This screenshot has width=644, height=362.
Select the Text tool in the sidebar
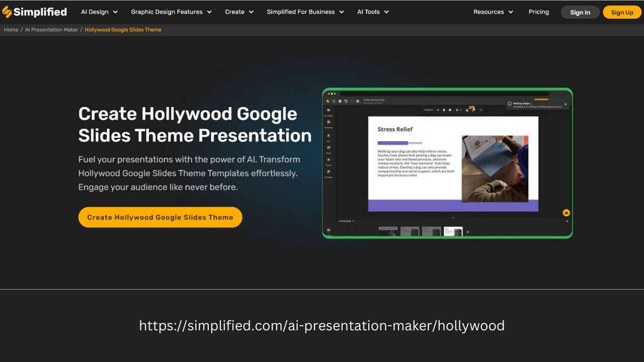pos(328,135)
